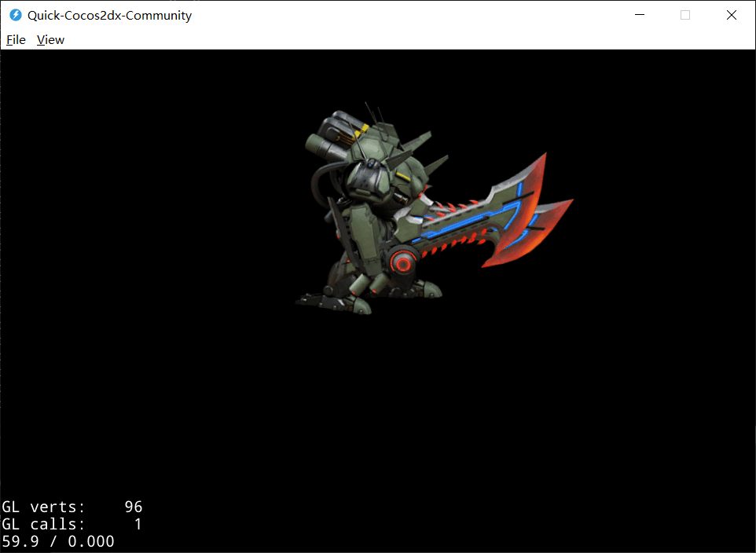Image resolution: width=756 pixels, height=553 pixels.
Task: Click the '59.9 / 0.000' FPS readout
Action: (x=58, y=541)
